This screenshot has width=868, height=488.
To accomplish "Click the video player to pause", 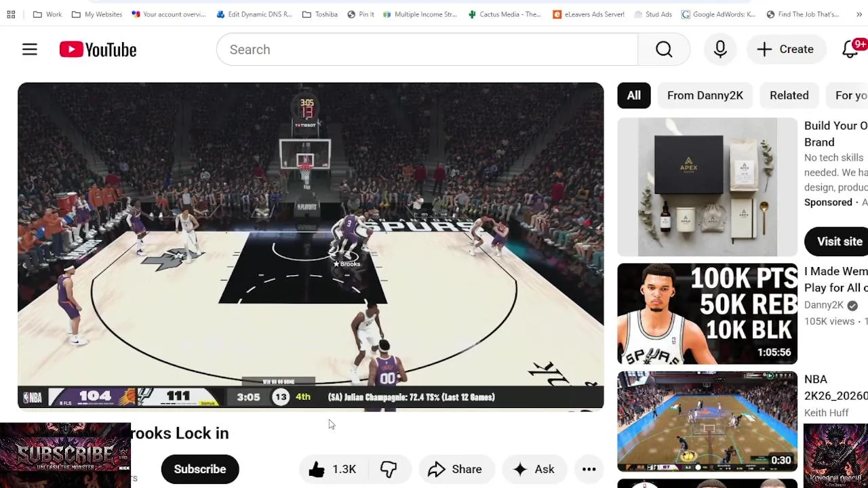I will pos(311,245).
